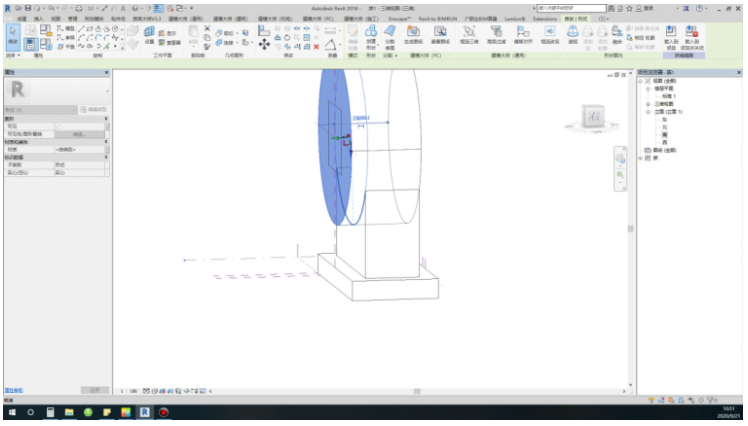The image size is (748, 426).
Task: Expand the draw tools gallery down arrow
Action: (123, 47)
